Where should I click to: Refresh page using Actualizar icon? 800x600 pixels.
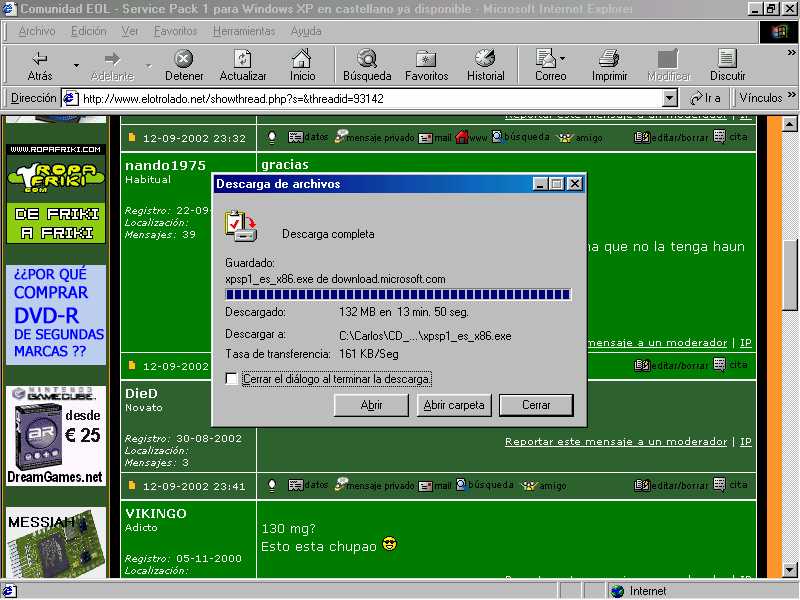click(x=242, y=59)
